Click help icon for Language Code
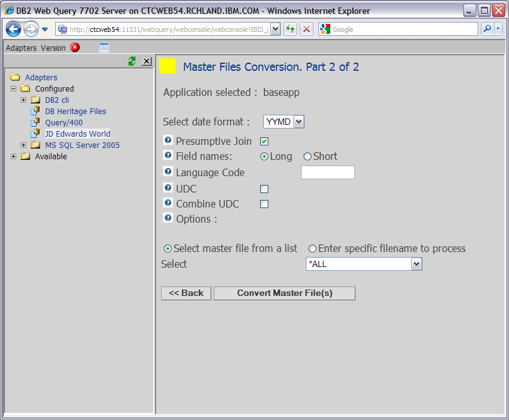 [x=168, y=171]
